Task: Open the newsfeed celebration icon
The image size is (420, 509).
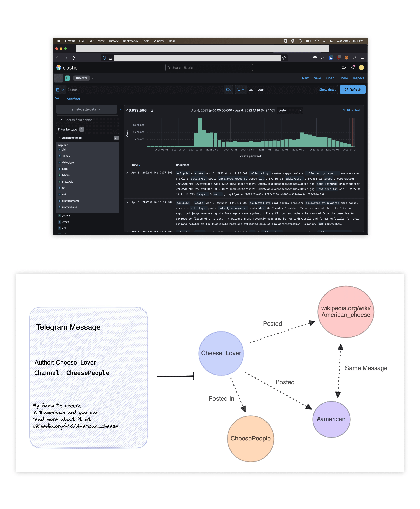Action: [x=353, y=68]
